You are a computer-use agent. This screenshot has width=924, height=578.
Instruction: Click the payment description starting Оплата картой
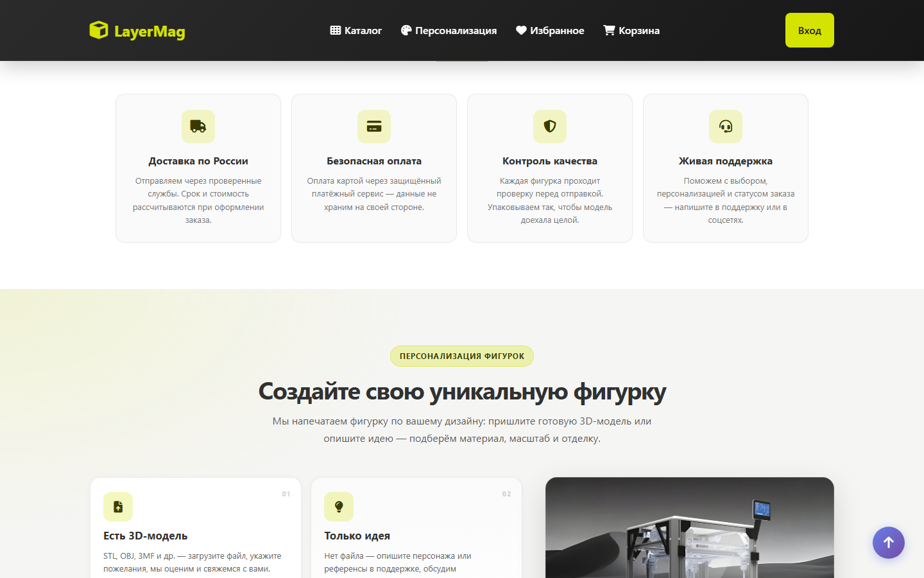coord(374,194)
